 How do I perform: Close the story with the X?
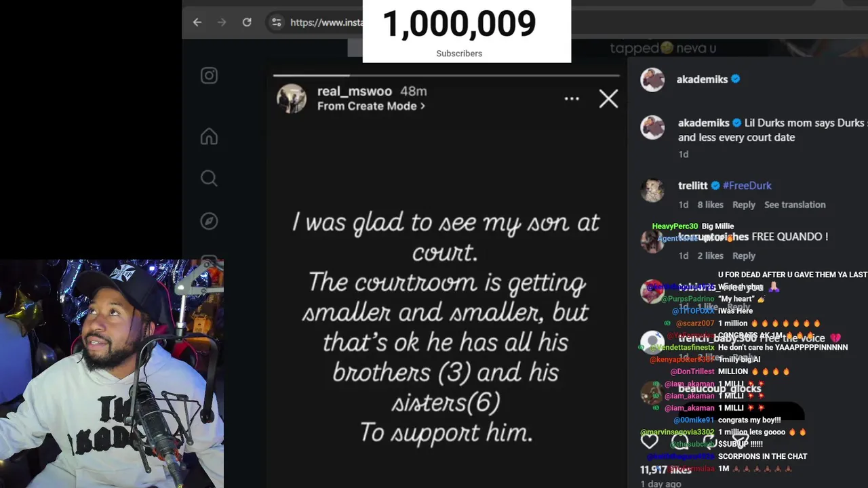608,99
